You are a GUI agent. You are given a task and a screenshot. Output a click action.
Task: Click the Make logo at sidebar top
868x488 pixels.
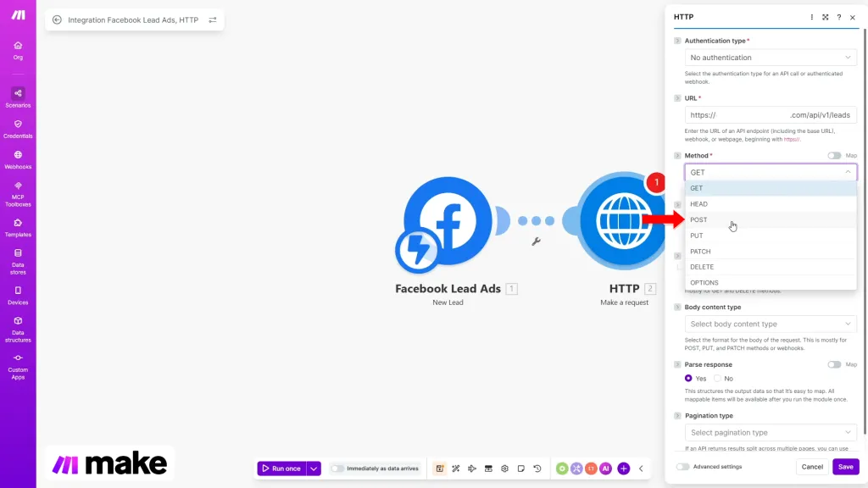[x=19, y=15]
